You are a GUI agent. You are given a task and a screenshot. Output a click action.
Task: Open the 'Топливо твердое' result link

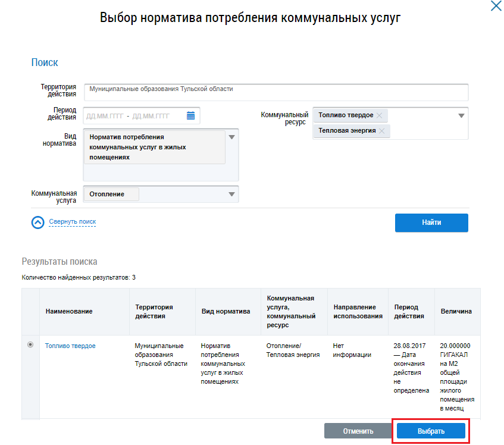pyautogui.click(x=70, y=346)
